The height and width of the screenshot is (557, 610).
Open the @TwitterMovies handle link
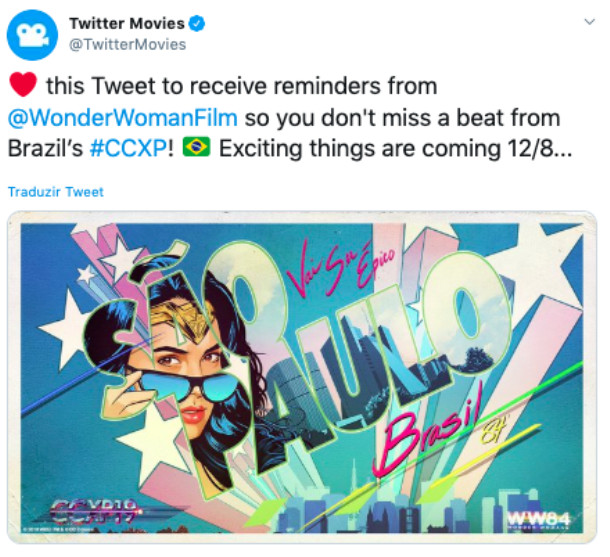pos(128,44)
